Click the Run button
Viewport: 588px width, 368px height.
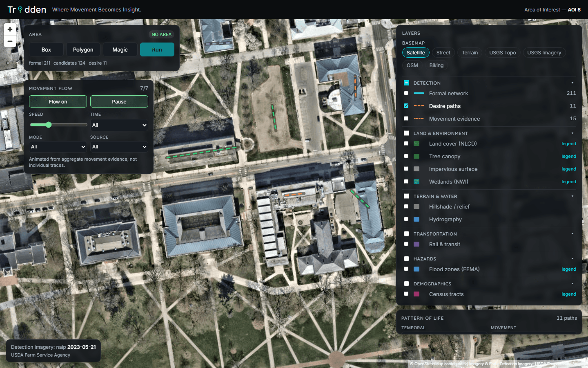157,49
